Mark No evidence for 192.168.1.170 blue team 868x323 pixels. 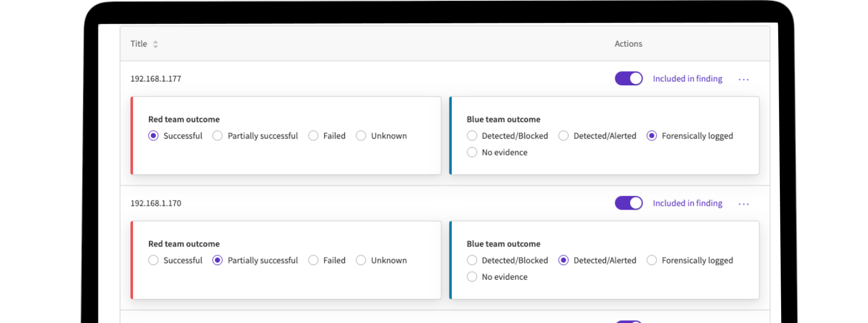click(x=472, y=277)
